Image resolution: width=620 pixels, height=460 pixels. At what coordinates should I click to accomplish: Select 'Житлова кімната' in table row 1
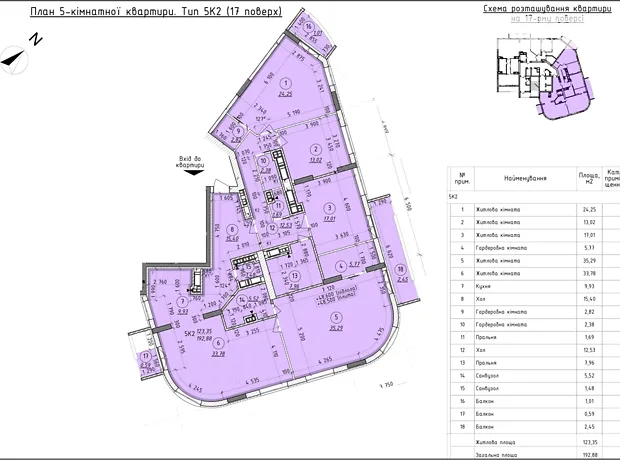498,210
